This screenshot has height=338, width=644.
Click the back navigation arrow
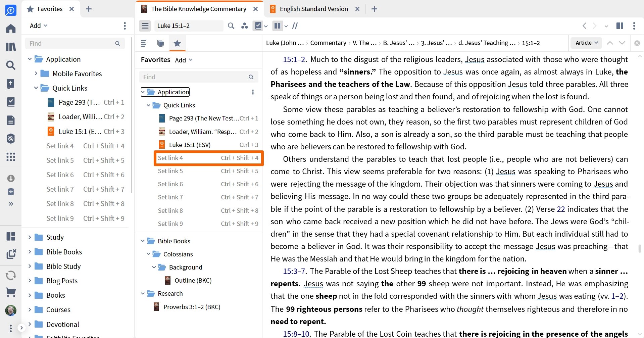tap(584, 26)
